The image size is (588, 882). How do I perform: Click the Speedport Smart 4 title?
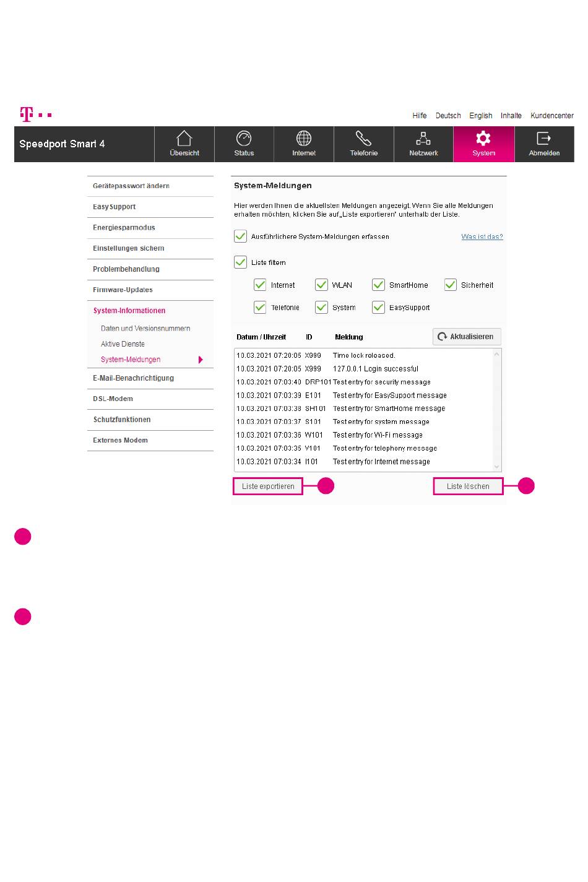click(62, 144)
